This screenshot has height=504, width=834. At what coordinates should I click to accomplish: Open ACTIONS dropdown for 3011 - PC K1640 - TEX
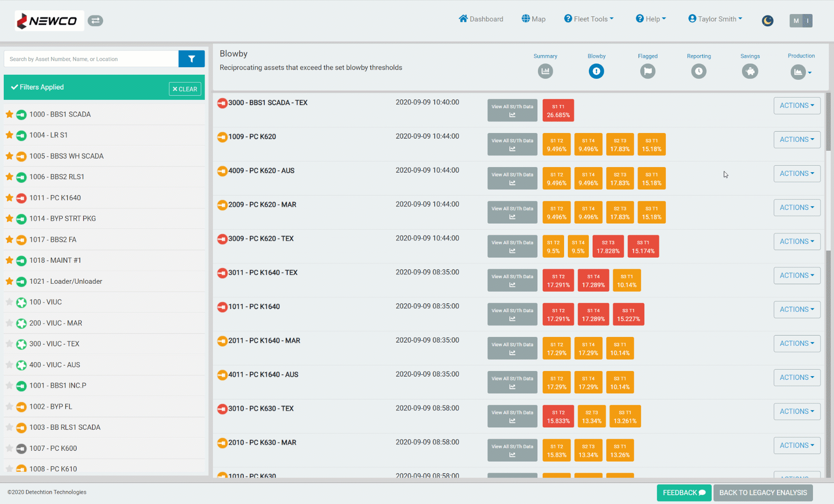pos(797,275)
